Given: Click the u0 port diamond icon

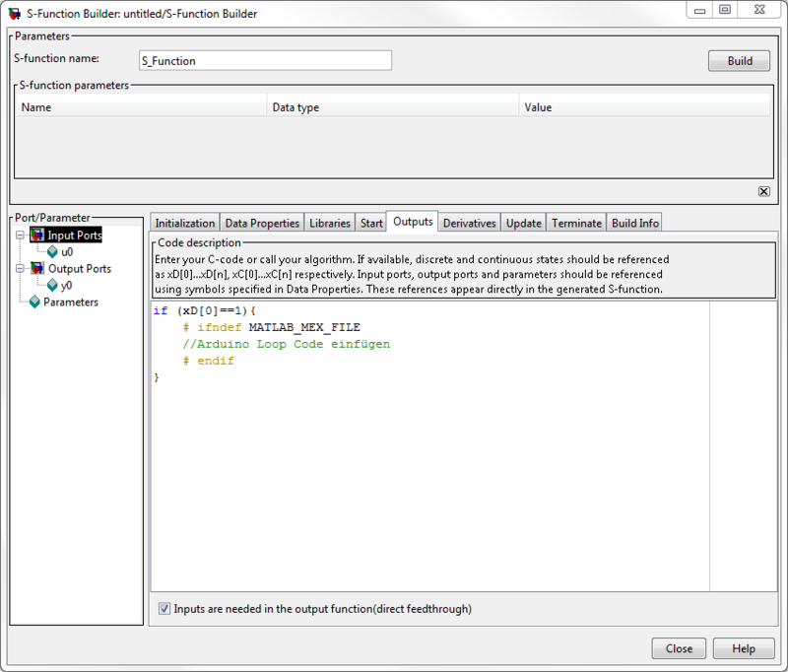Looking at the screenshot, I should (x=52, y=252).
